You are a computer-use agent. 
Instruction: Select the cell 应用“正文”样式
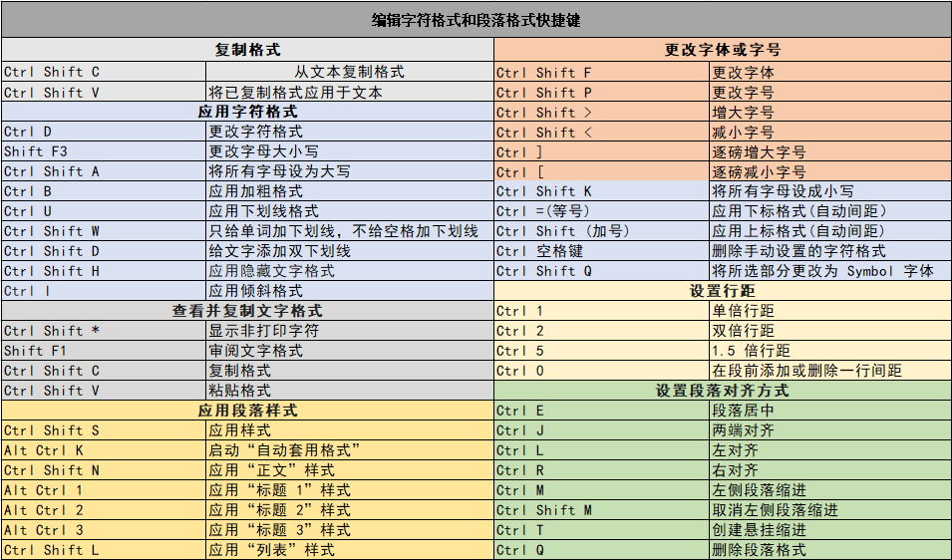[x=350, y=470]
